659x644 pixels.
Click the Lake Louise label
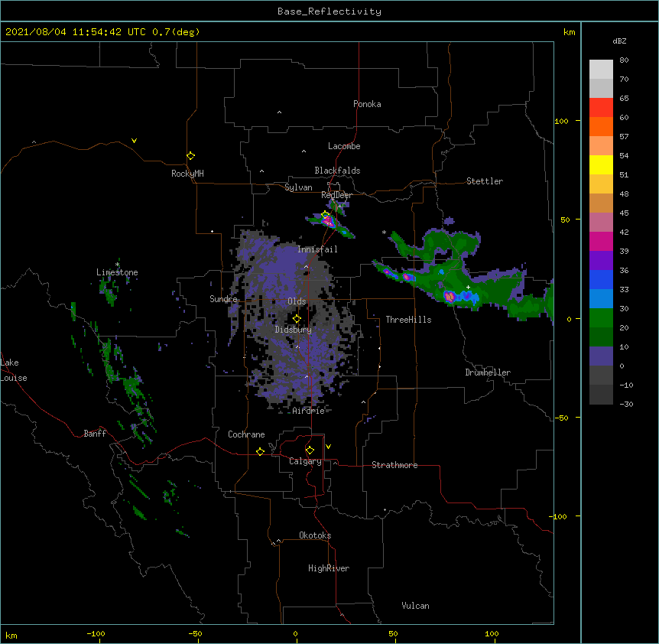coord(14,370)
